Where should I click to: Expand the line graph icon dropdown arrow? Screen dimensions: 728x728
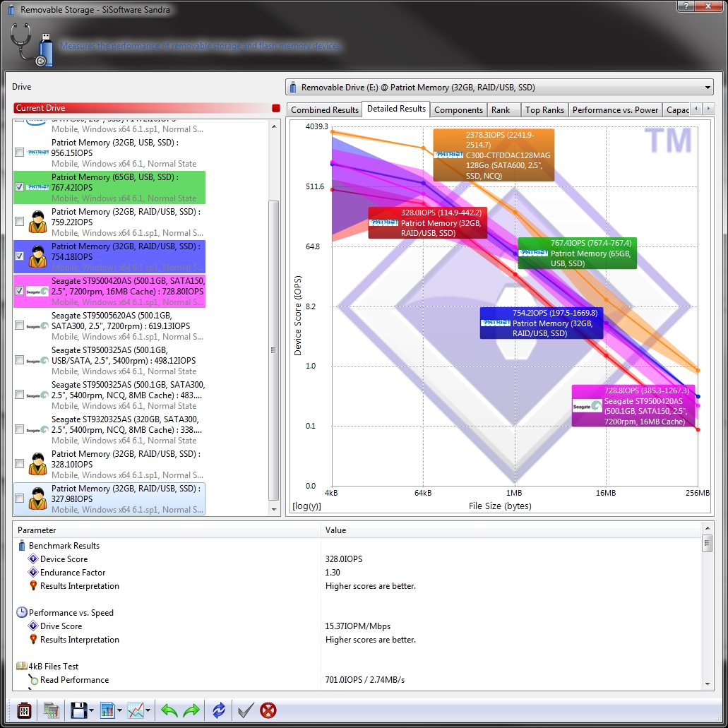click(x=148, y=710)
